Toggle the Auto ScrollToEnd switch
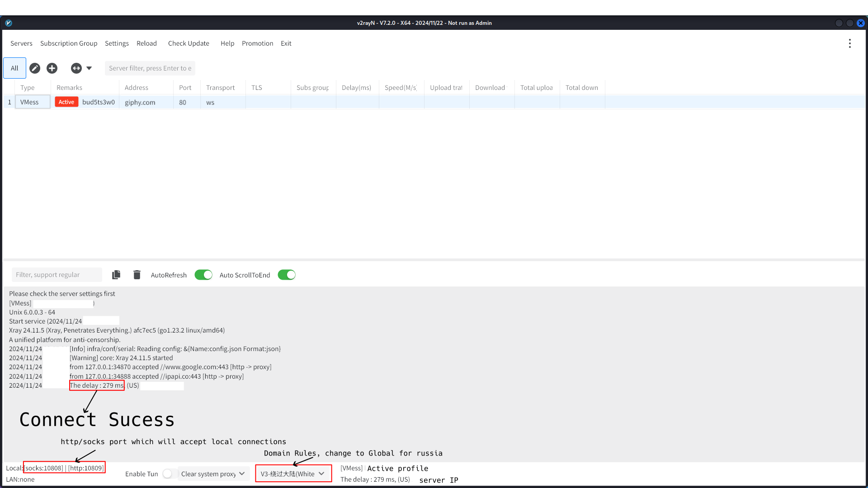Screen dimensions: 868x488 (x=287, y=275)
